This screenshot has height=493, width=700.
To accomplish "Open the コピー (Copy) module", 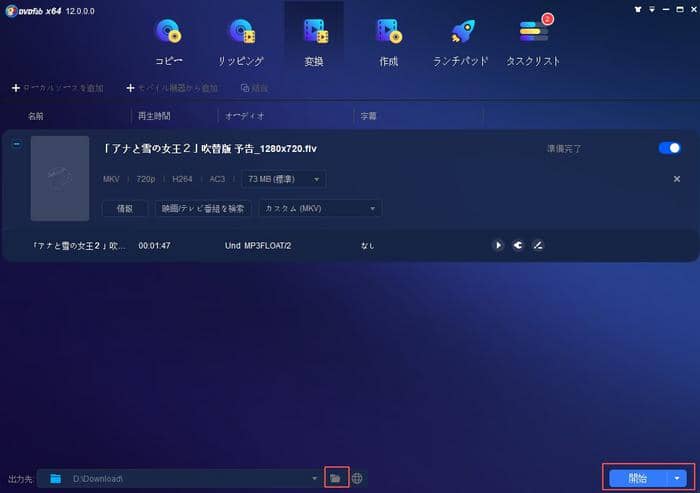I will tap(168, 42).
